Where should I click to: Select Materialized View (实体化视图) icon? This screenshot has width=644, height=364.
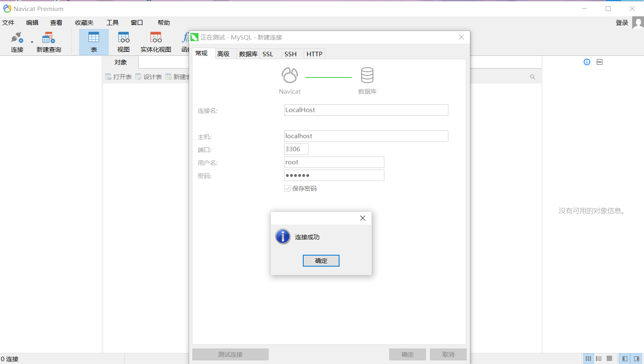pyautogui.click(x=156, y=42)
